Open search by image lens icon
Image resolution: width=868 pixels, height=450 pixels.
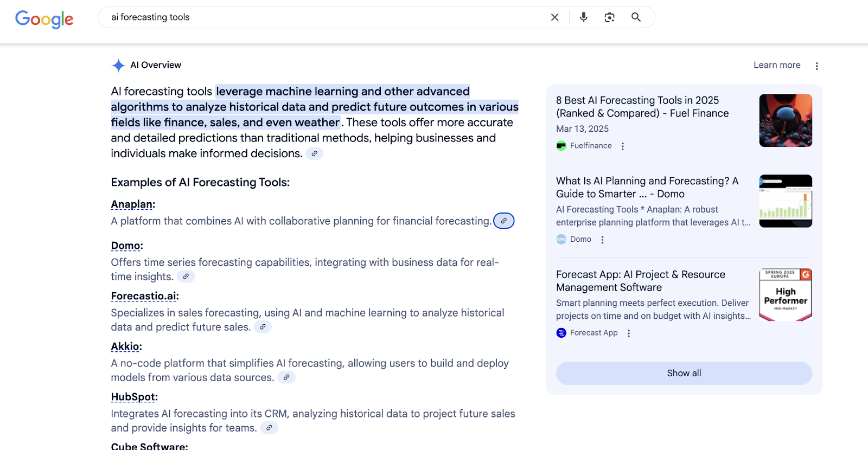(x=610, y=17)
